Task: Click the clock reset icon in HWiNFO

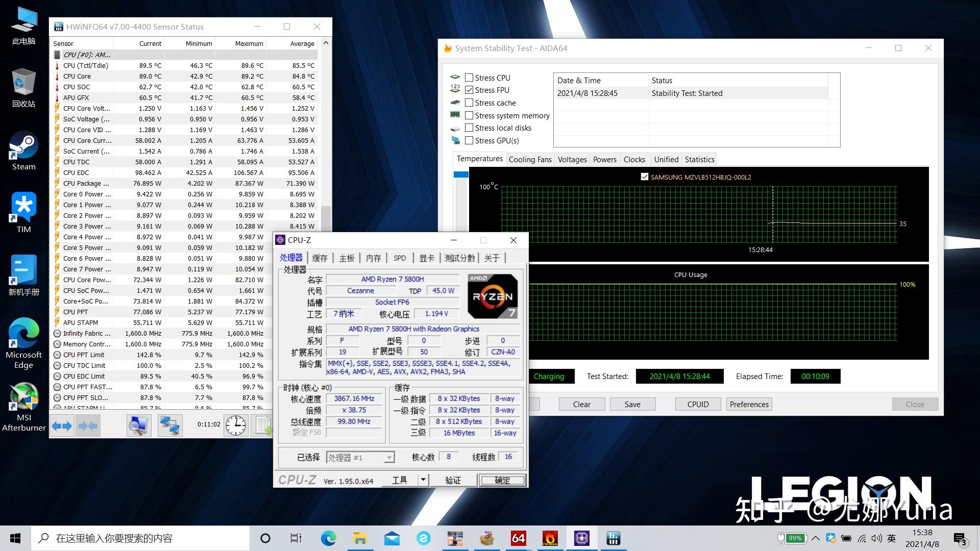Action: point(236,425)
